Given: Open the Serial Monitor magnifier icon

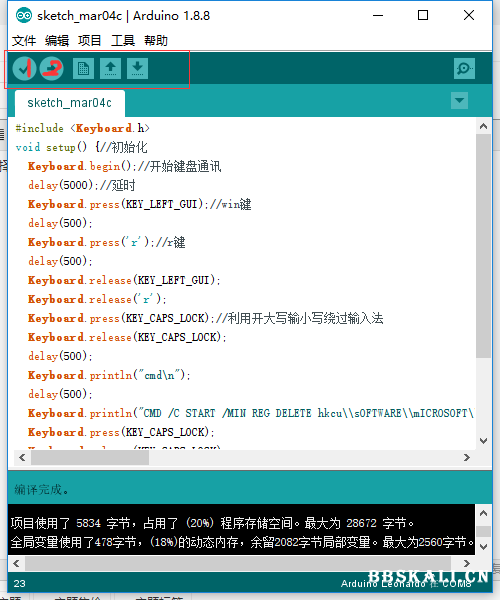Looking at the screenshot, I should coord(464,68).
